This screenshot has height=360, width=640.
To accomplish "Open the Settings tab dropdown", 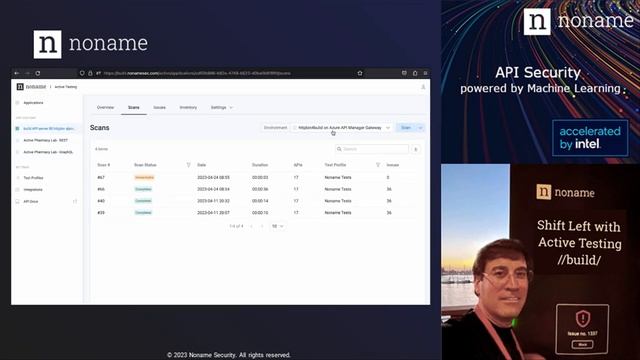I will [222, 108].
